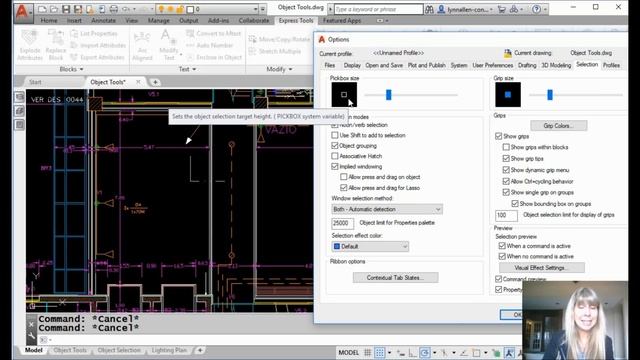Click the keyword search input box
The image size is (640, 360).
click(x=378, y=9)
